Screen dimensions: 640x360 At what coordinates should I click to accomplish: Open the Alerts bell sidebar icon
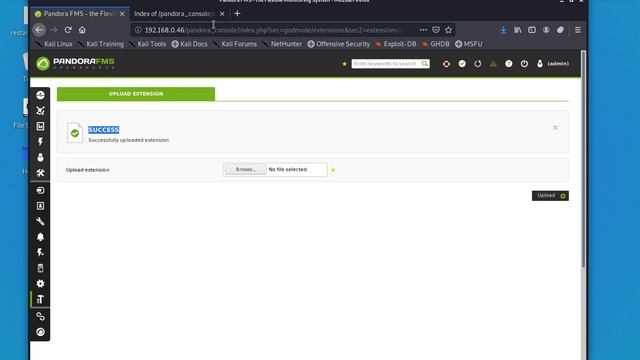pyautogui.click(x=40, y=237)
